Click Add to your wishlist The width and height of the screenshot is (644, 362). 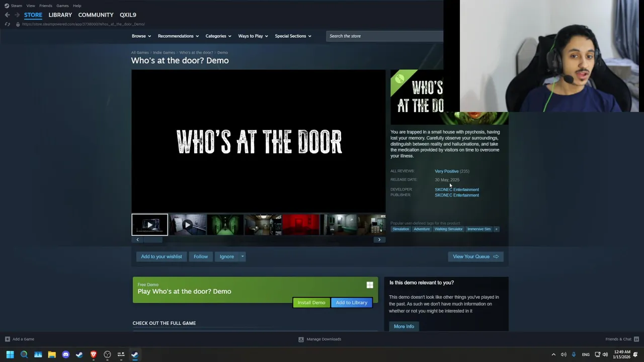click(x=162, y=256)
